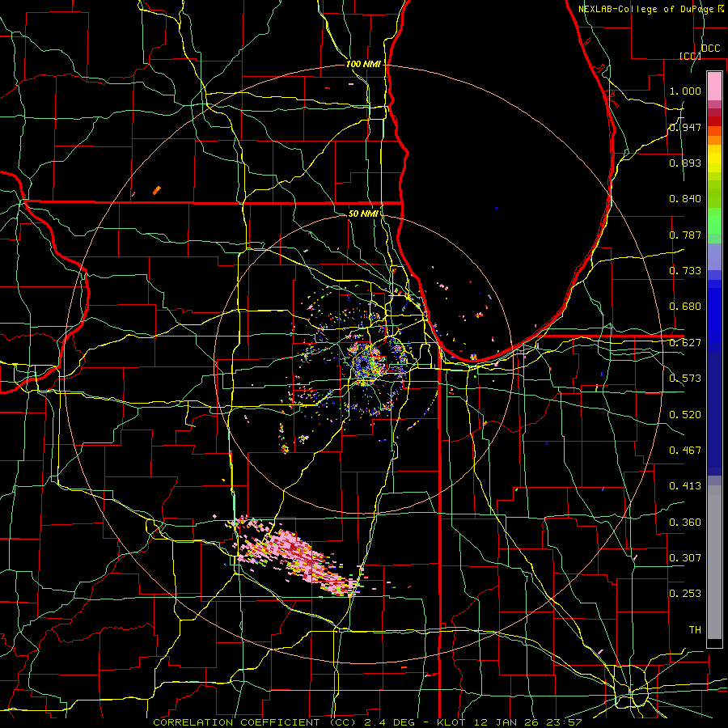Click the [CC] legend heading
Image resolution: width=728 pixels, height=728 pixels.
(690, 56)
